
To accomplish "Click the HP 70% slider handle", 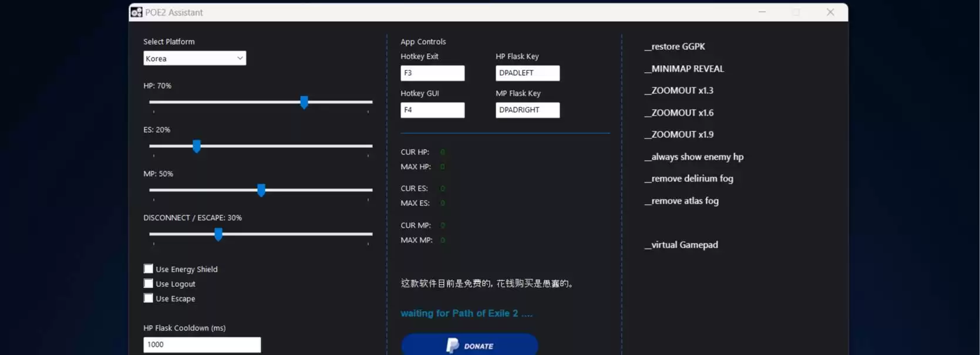I will point(304,103).
